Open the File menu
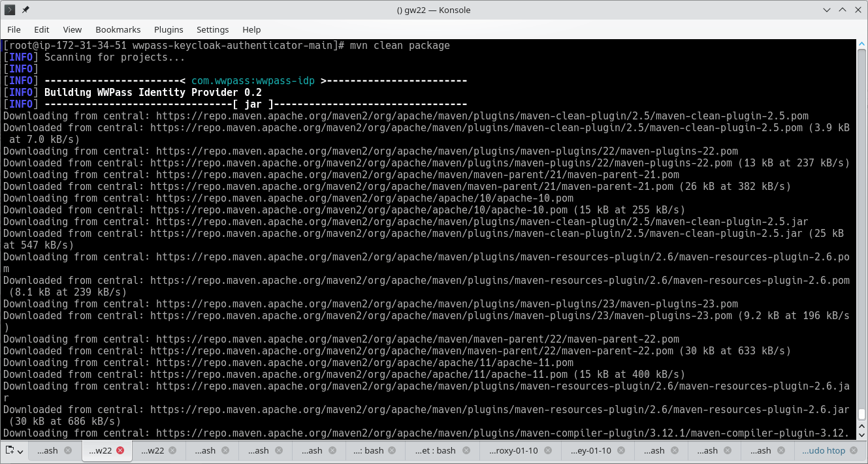 [x=14, y=29]
